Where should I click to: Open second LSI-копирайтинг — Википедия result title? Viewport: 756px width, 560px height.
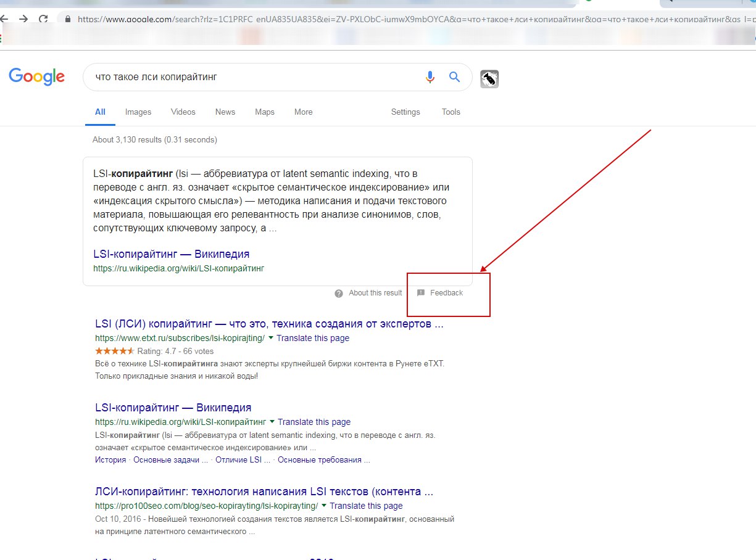pos(173,408)
